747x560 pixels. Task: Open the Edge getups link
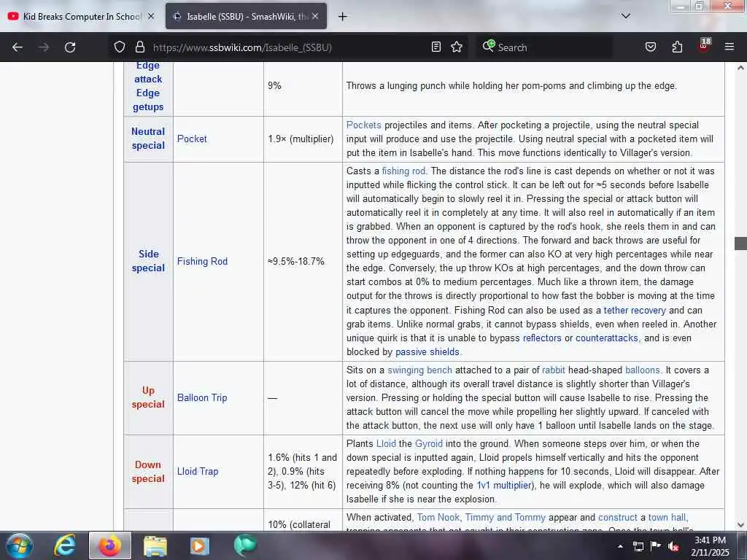click(x=147, y=100)
